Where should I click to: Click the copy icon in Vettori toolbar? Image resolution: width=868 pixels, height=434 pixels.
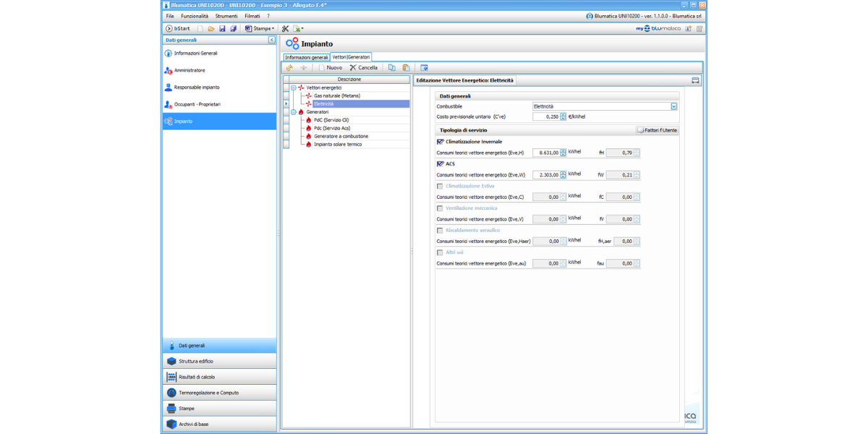point(391,68)
